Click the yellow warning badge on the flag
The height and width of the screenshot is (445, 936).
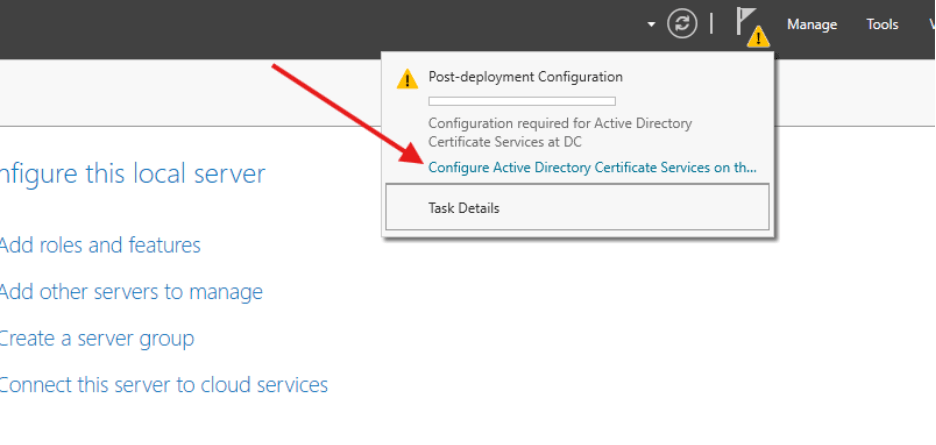(759, 38)
